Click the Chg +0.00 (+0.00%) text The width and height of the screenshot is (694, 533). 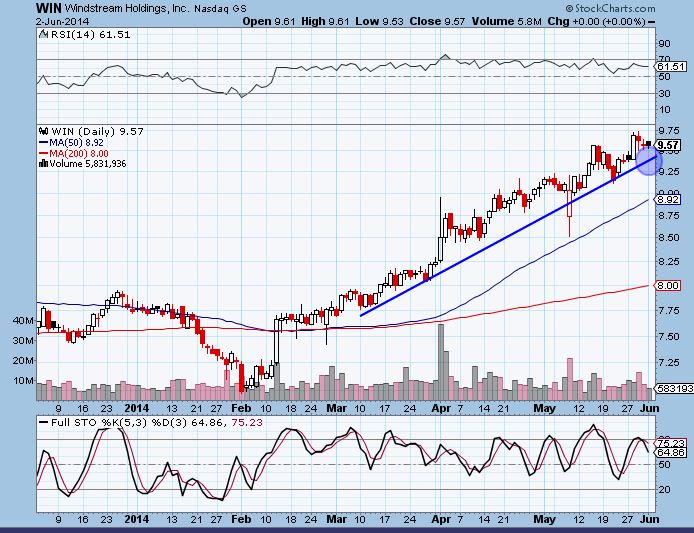pos(596,21)
